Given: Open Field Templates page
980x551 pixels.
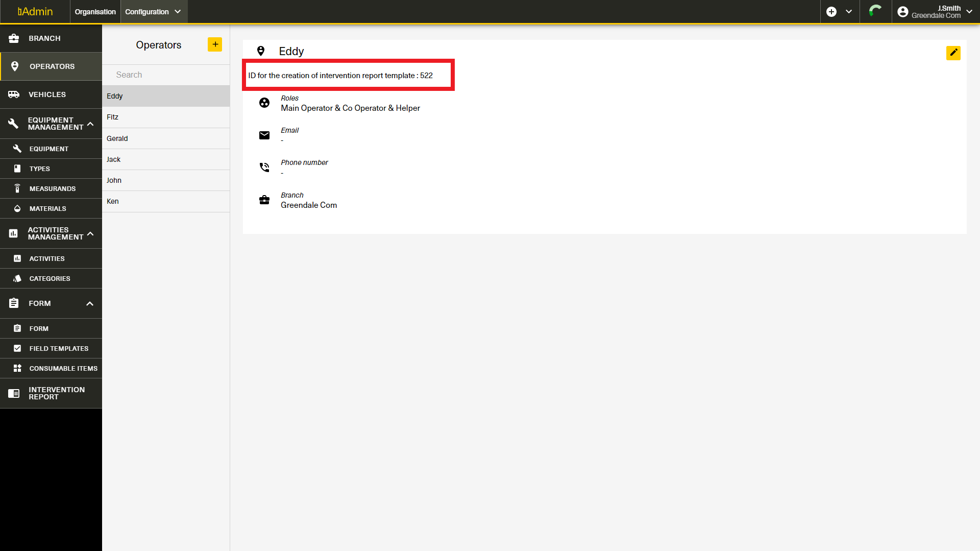Looking at the screenshot, I should [x=51, y=348].
